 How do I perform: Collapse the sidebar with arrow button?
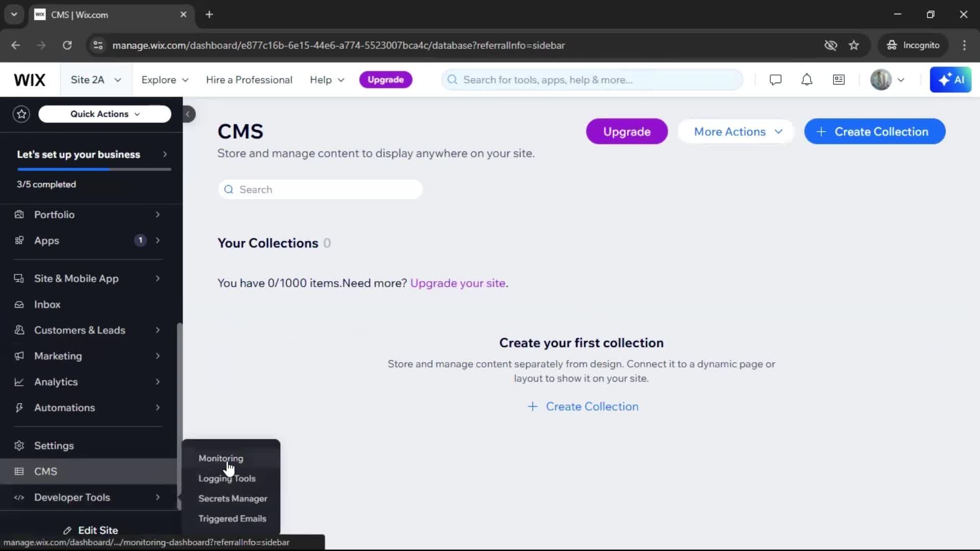pyautogui.click(x=188, y=114)
